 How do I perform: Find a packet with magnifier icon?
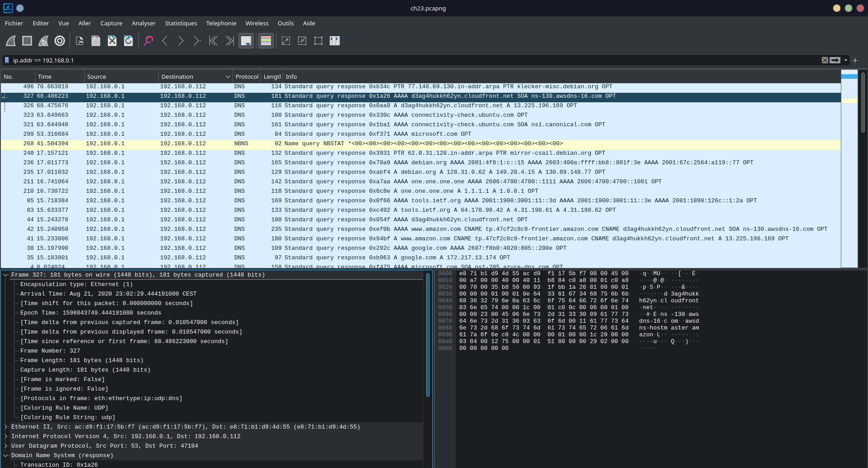click(148, 41)
